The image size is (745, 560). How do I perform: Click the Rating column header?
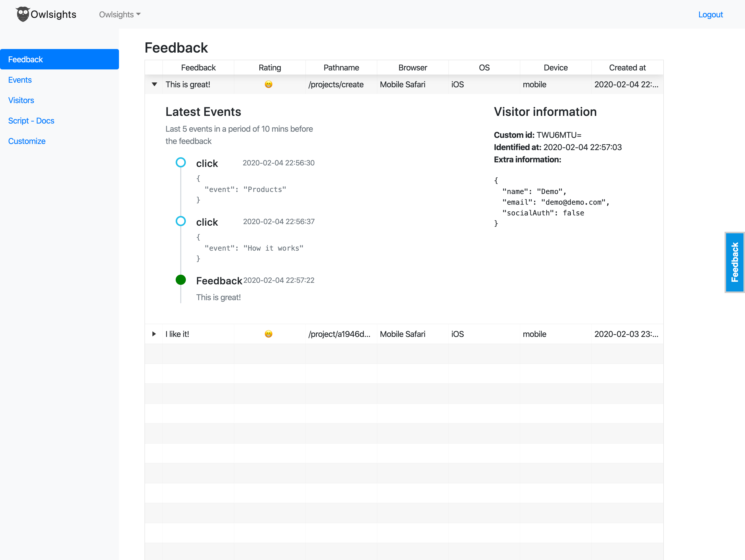(x=270, y=68)
